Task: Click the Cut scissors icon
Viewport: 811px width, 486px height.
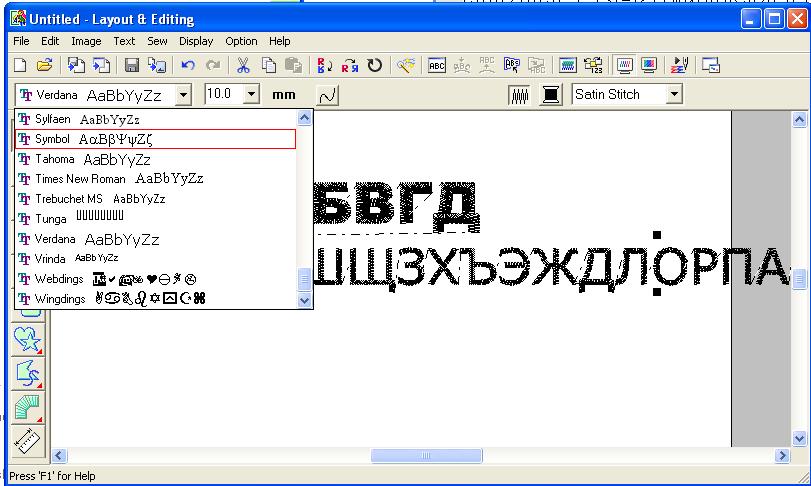Action: [x=243, y=66]
